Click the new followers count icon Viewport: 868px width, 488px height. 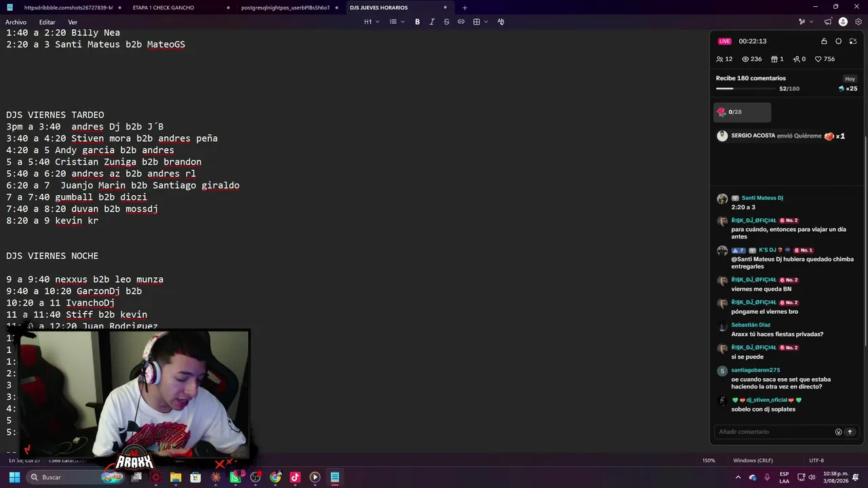click(x=800, y=59)
